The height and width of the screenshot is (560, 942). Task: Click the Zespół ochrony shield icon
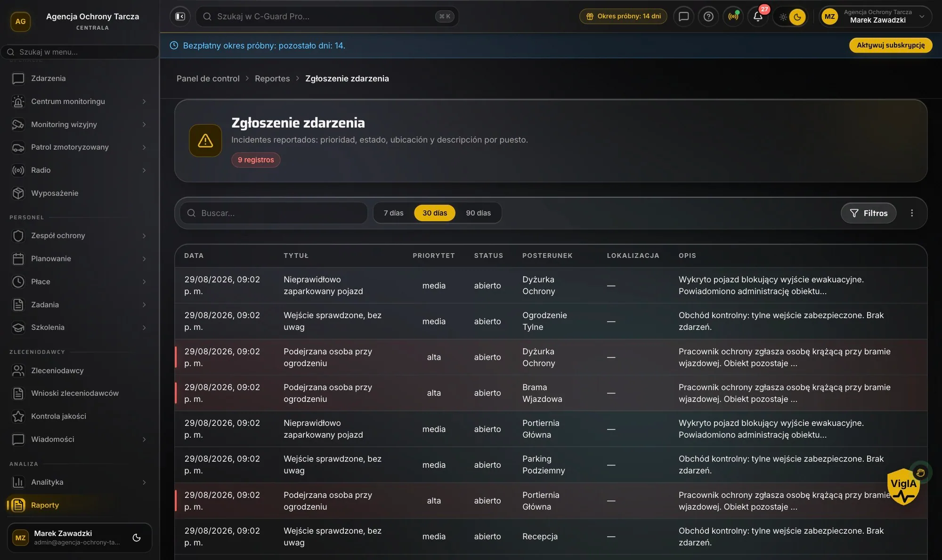pos(18,236)
